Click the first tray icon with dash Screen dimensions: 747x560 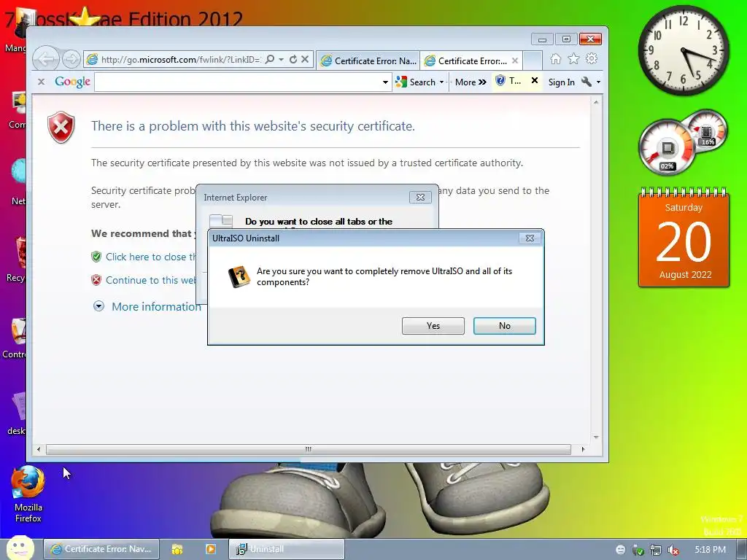pyautogui.click(x=620, y=550)
